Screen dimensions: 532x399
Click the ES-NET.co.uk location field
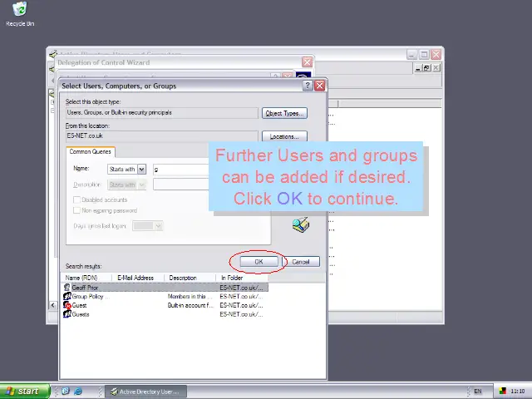[162, 136]
